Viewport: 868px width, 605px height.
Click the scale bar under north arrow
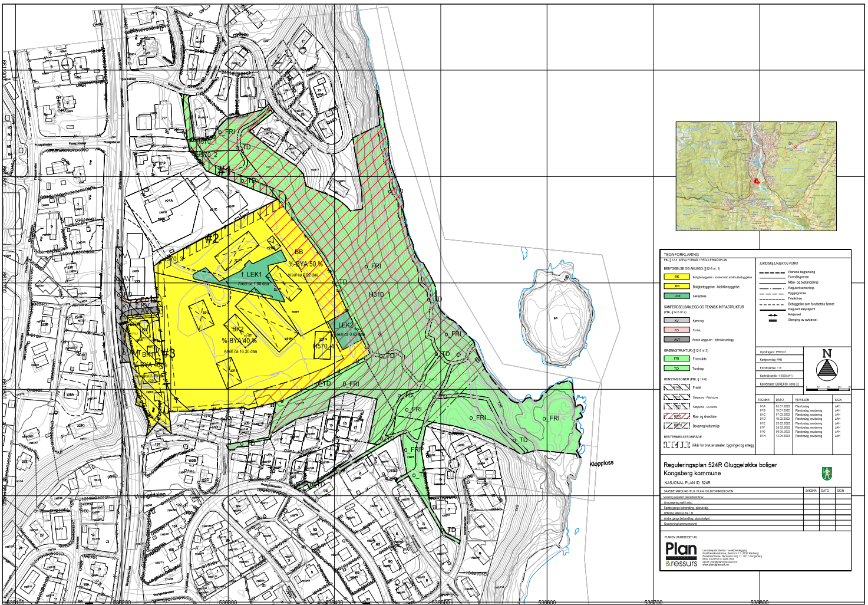tap(828, 389)
